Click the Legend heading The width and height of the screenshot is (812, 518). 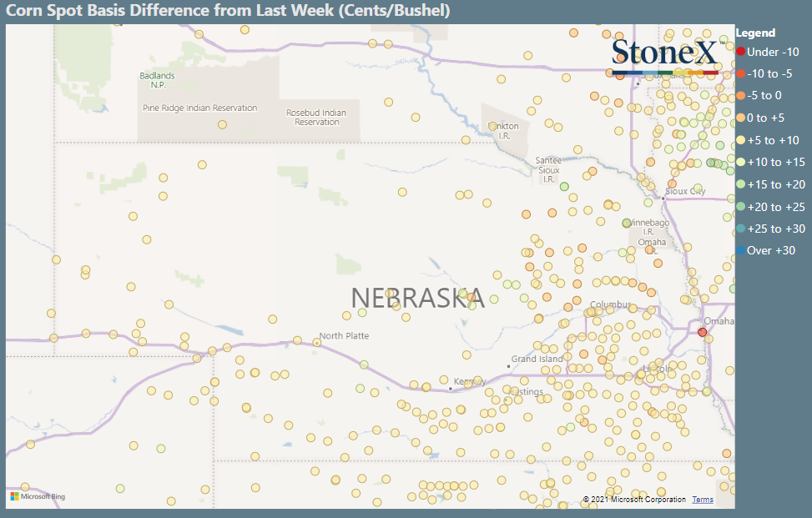[755, 33]
